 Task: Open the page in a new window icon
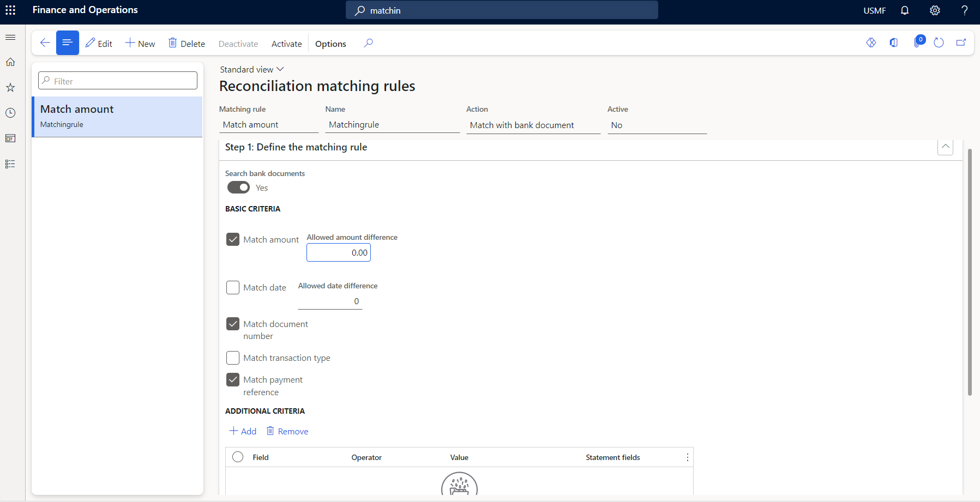962,43
